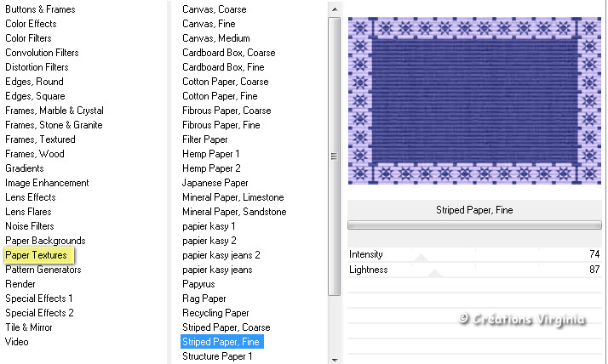Select Striped Paper, Coarse filter
This screenshot has height=364, width=608.
click(226, 327)
